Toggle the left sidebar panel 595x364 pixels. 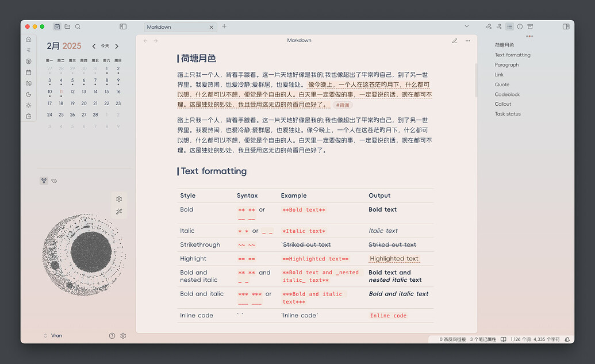click(x=123, y=26)
